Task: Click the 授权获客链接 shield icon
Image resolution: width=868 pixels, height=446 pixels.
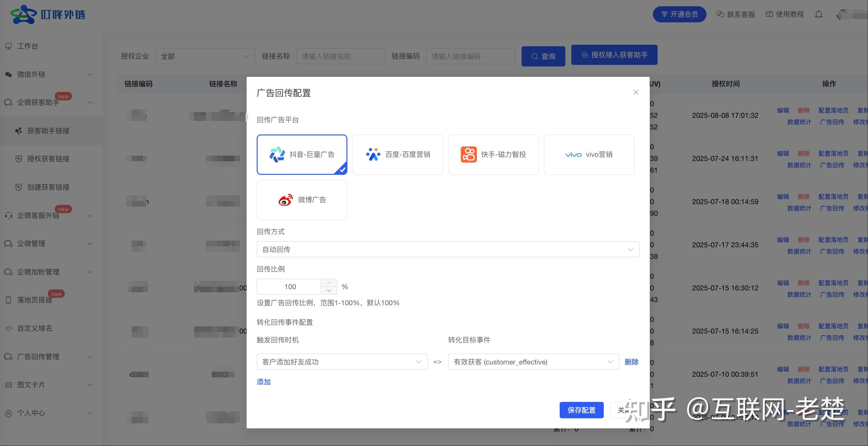Action: [19, 159]
